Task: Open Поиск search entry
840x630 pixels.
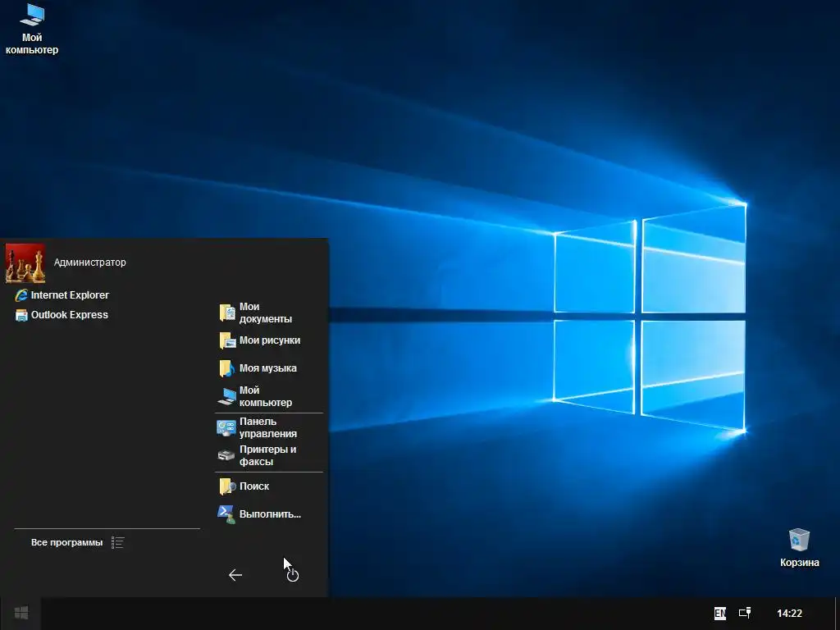Action: pyautogui.click(x=269, y=486)
